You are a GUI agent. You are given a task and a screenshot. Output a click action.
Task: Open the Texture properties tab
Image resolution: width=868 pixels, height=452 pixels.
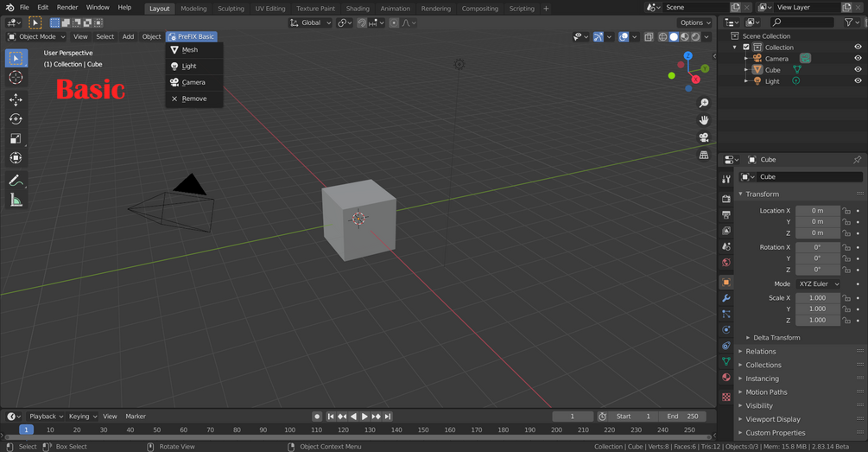(726, 398)
